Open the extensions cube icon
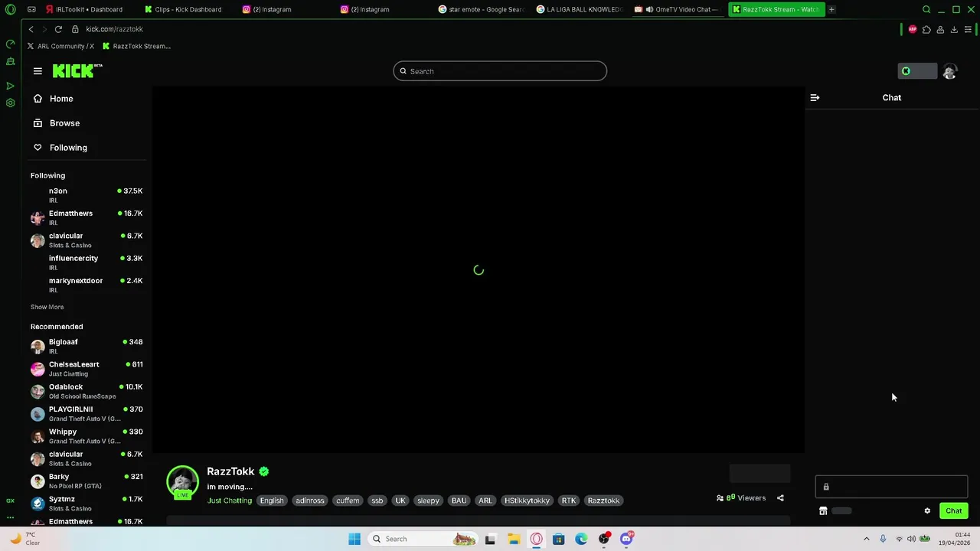The width and height of the screenshot is (980, 551). coord(926,29)
